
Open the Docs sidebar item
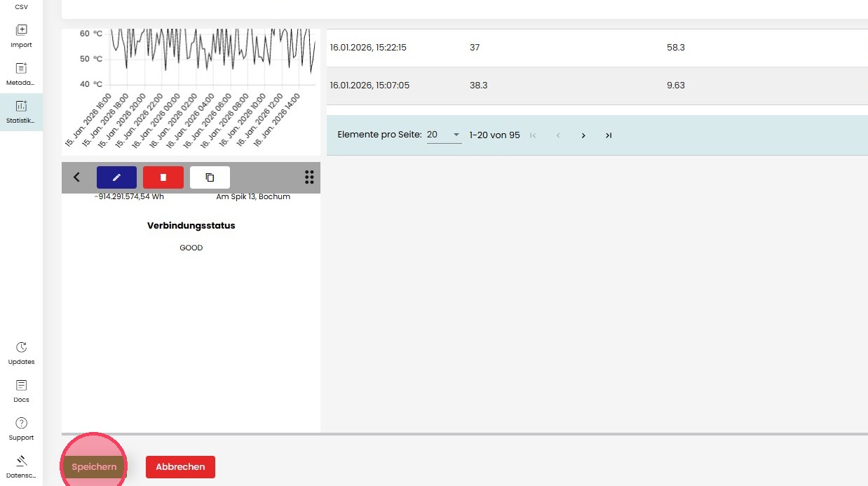(x=21, y=391)
